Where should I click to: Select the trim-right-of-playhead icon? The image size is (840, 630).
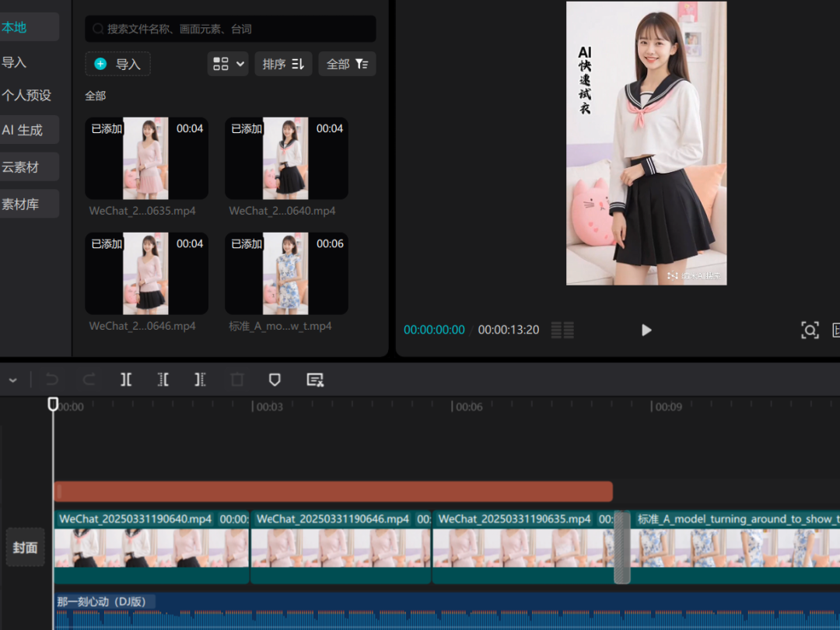click(199, 380)
